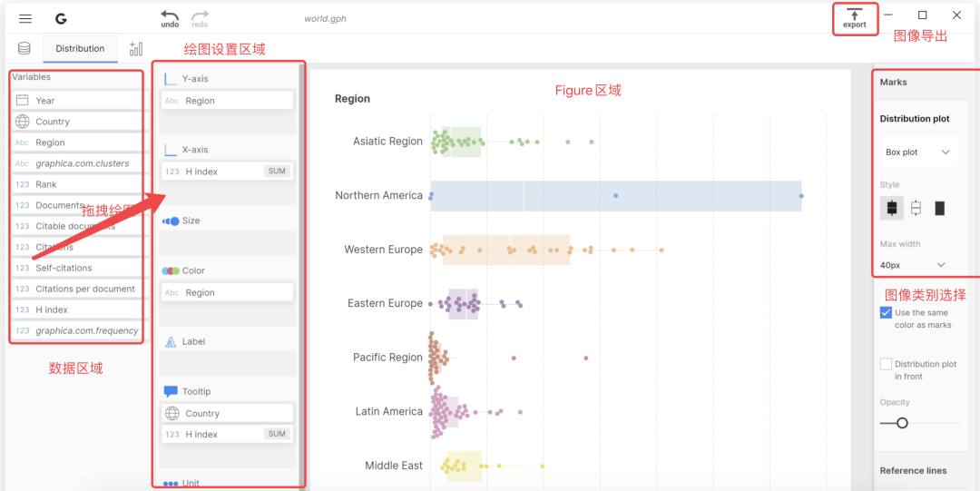Click the Size channel icon

(171, 221)
